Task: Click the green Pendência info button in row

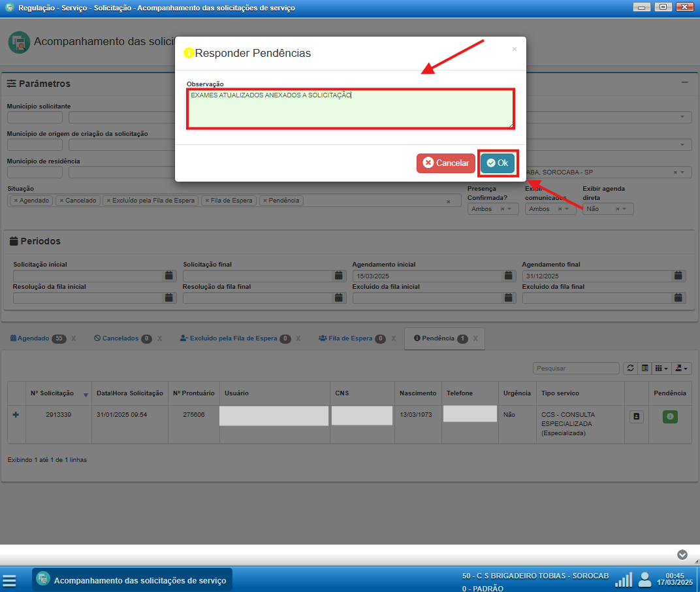Action: pos(670,417)
